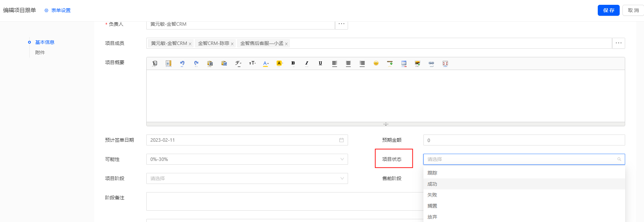Click the 保存 save button
Image resolution: width=644 pixels, height=222 pixels.
click(609, 10)
